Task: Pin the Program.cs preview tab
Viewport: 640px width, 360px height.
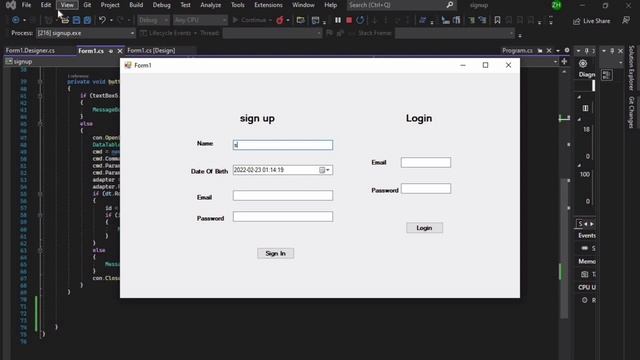Action: pyautogui.click(x=540, y=50)
